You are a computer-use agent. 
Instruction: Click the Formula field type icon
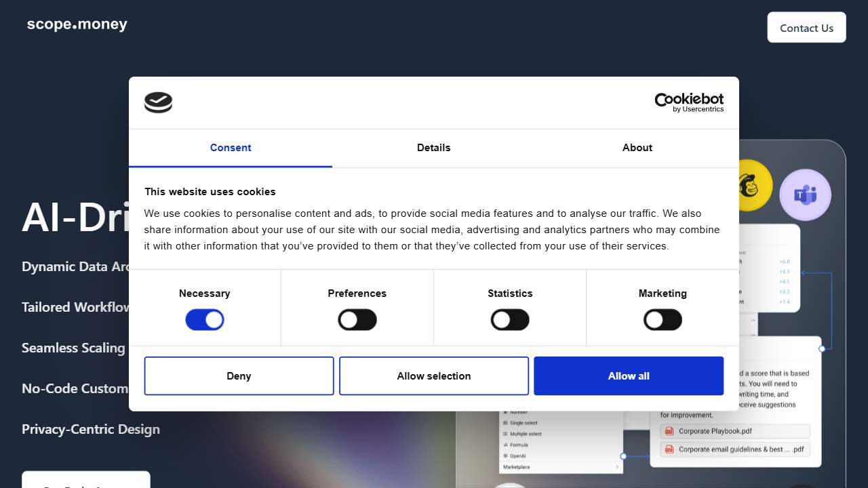(x=505, y=445)
